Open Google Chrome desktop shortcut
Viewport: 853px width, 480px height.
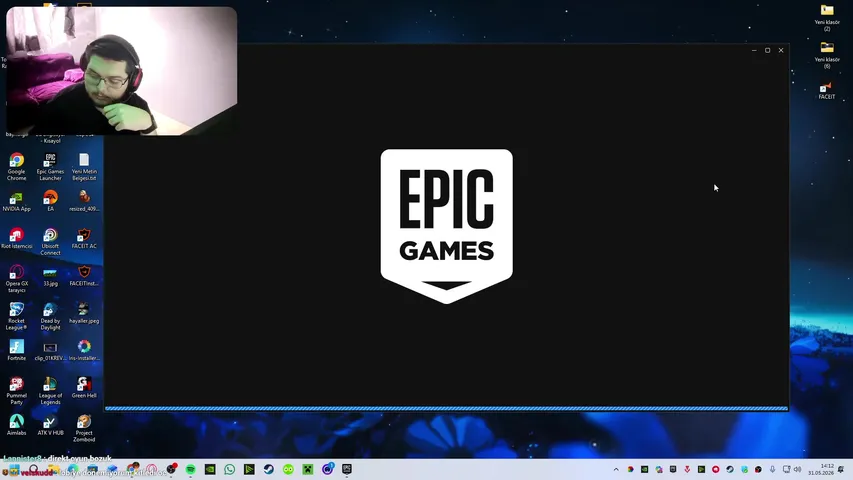click(16, 166)
